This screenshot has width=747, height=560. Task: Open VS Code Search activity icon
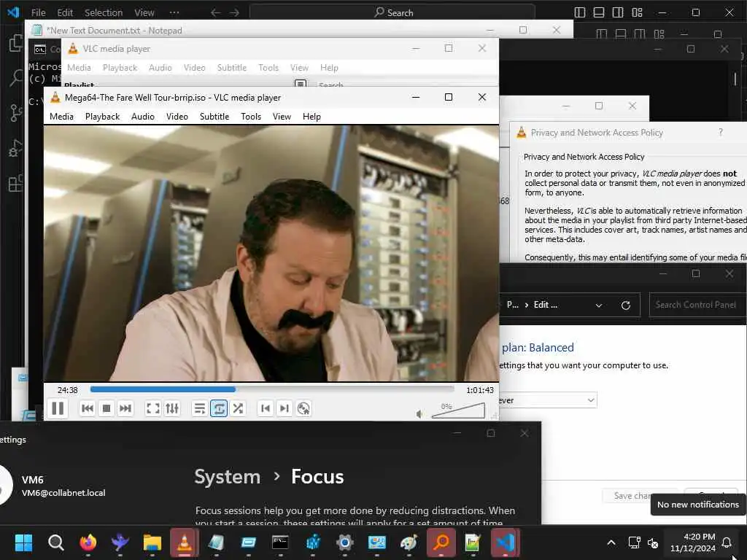[16, 77]
